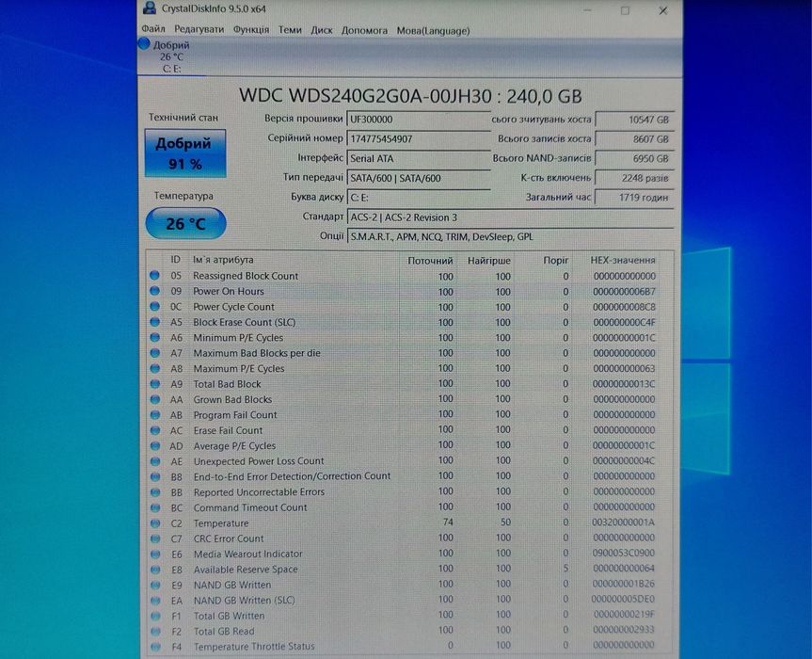Open the Функція menu
The image size is (812, 659).
tap(250, 30)
